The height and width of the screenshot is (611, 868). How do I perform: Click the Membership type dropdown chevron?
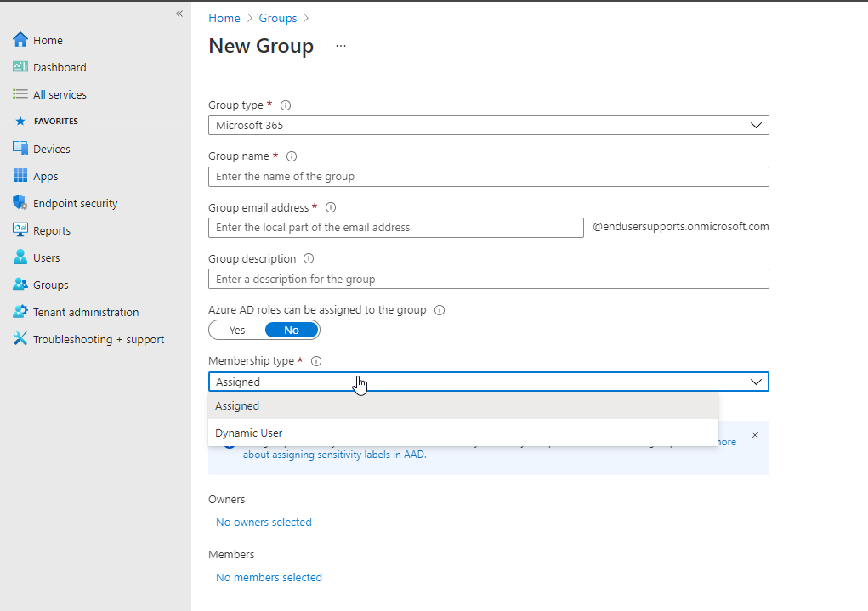pos(756,382)
